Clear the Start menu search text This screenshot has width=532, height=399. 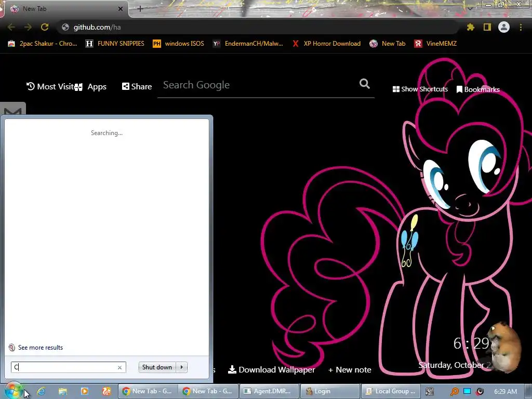coord(120,367)
